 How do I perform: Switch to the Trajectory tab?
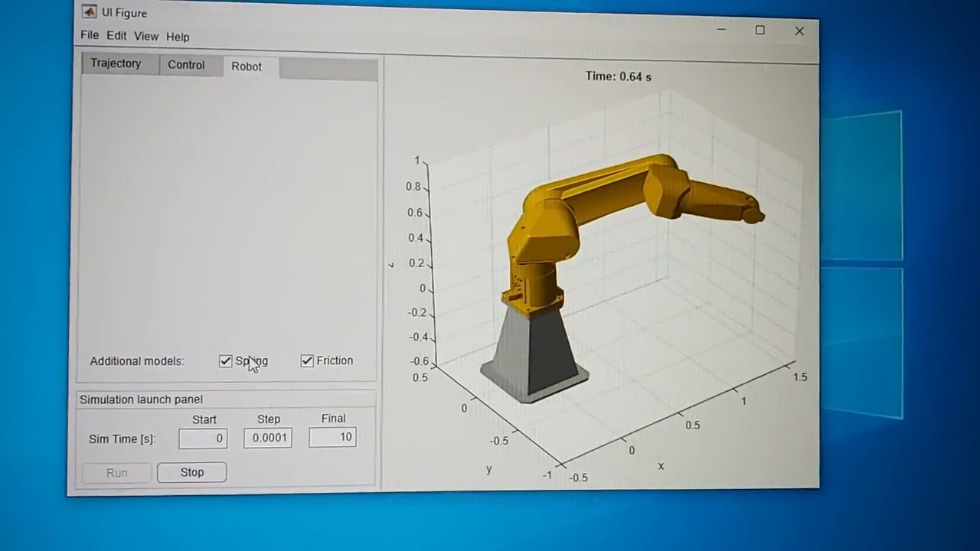click(x=116, y=64)
